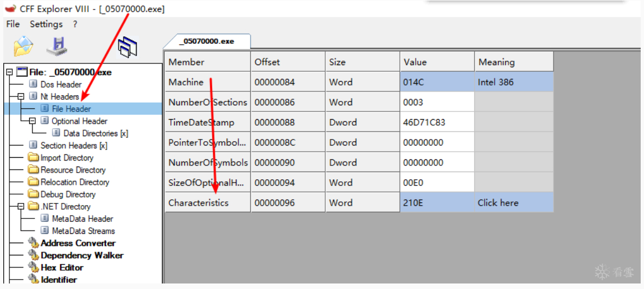
Task: Select Nt Headers in the tree
Action: click(60, 97)
